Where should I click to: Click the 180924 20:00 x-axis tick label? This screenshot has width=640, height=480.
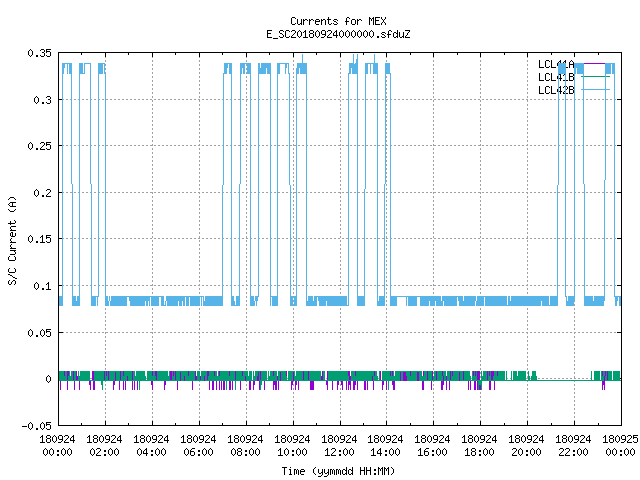click(526, 446)
